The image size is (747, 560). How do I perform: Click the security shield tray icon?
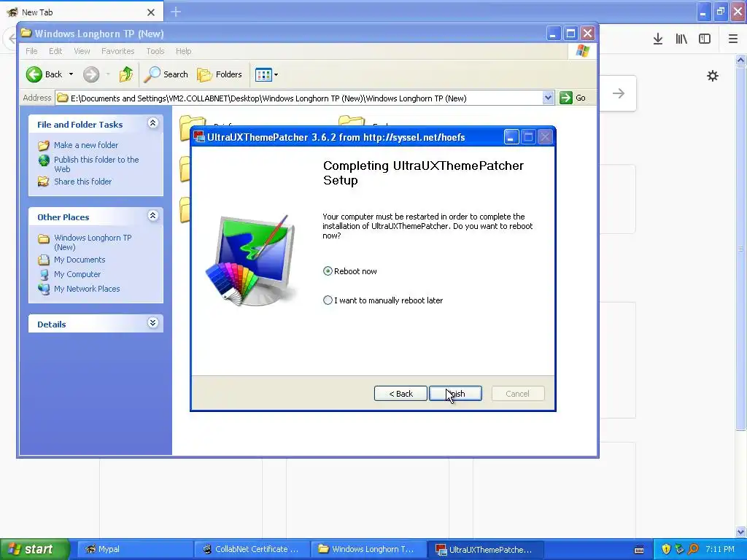click(666, 549)
